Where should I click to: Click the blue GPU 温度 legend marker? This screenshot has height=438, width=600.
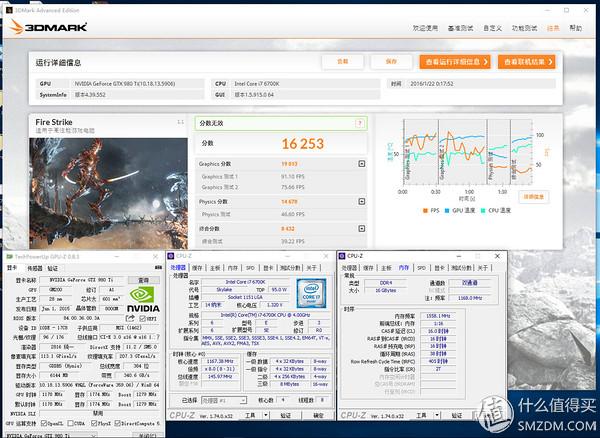tap(447, 210)
